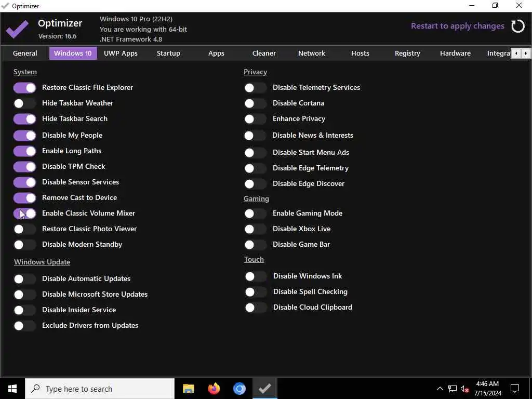This screenshot has width=532, height=399.
Task: Click the muted volume tray icon
Action: click(464, 389)
